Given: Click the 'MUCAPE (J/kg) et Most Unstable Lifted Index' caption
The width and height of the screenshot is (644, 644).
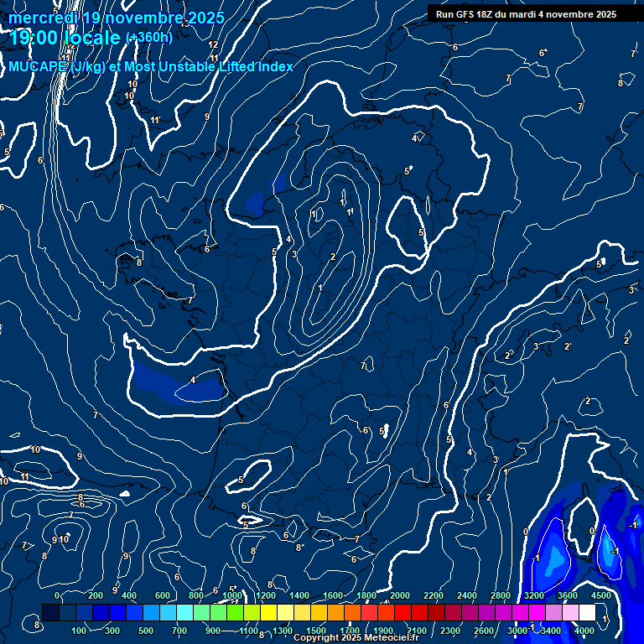Looking at the screenshot, I should [151, 66].
